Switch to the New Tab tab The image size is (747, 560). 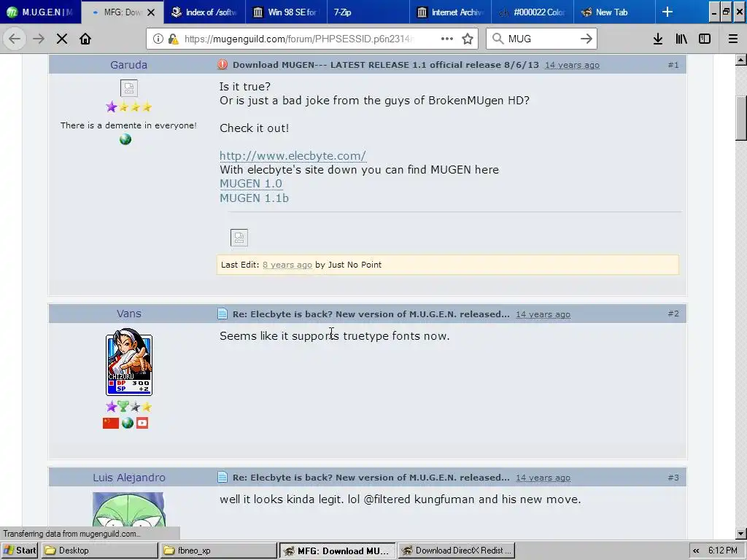click(x=614, y=12)
